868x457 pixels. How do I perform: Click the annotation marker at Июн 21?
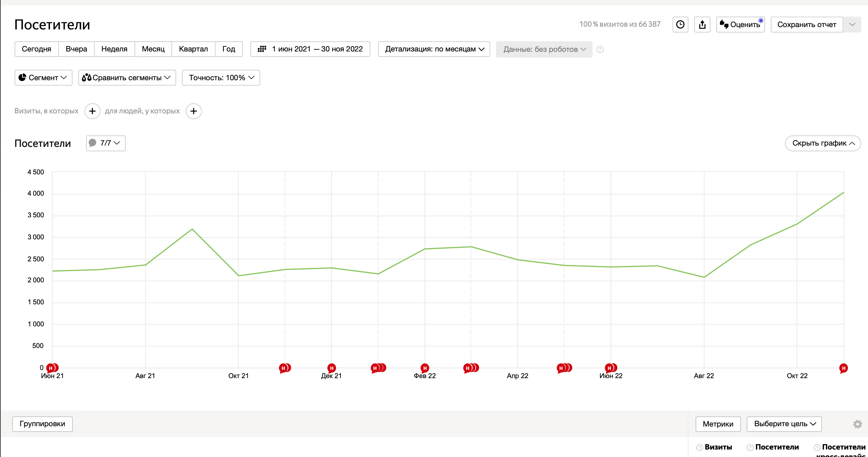[x=53, y=368]
